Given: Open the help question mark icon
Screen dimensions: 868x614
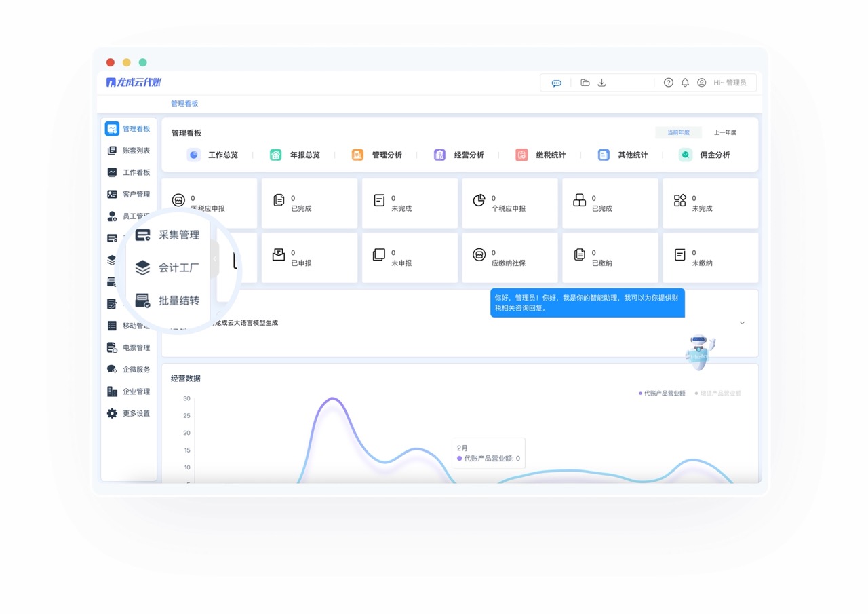Looking at the screenshot, I should pos(669,83).
